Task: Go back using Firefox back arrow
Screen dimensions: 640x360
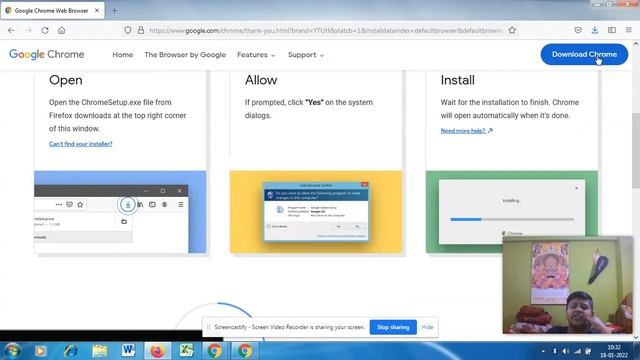Action: pyautogui.click(x=11, y=30)
